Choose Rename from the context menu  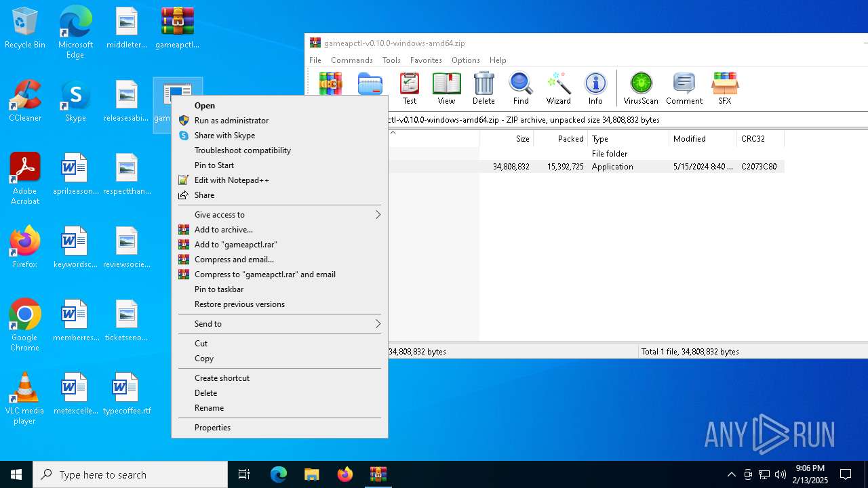280,408
